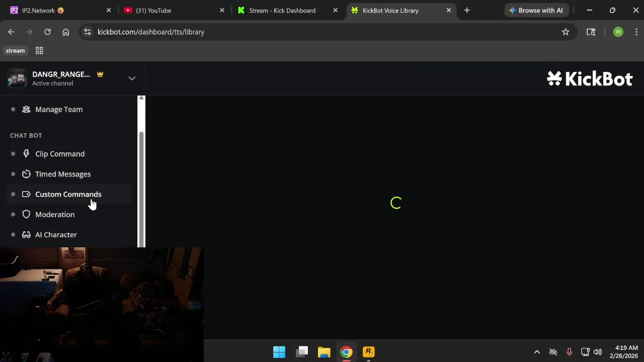Show hidden system tray icons
Viewport: 644px width, 362px height.
pyautogui.click(x=537, y=352)
